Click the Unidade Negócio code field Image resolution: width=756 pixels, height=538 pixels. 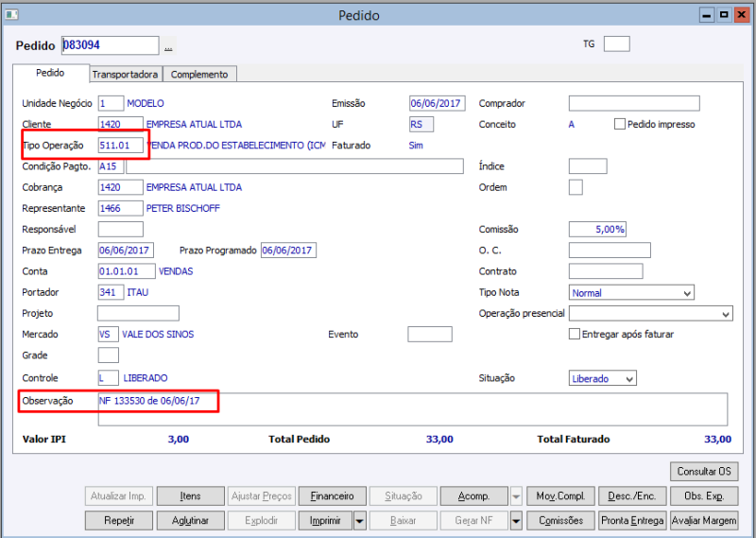tap(111, 103)
